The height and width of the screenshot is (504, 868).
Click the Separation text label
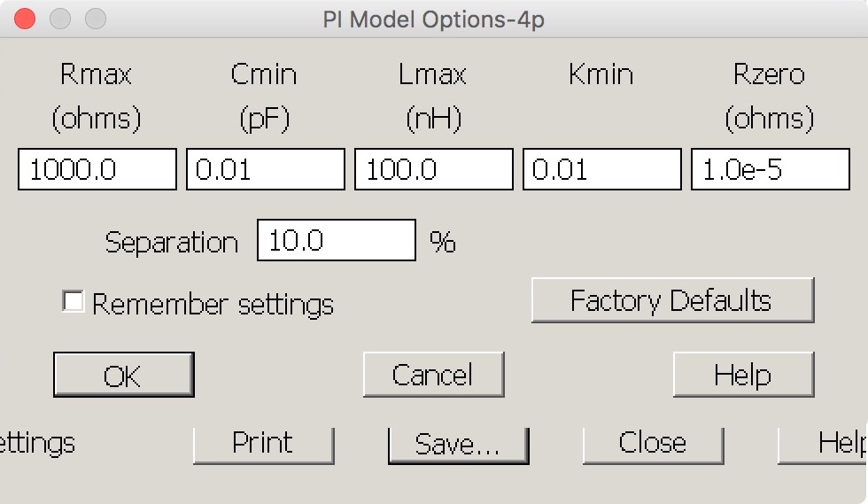point(171,243)
